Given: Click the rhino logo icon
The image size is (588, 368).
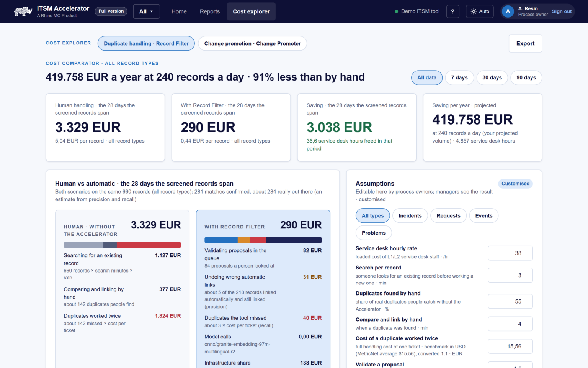Looking at the screenshot, I should click(23, 11).
